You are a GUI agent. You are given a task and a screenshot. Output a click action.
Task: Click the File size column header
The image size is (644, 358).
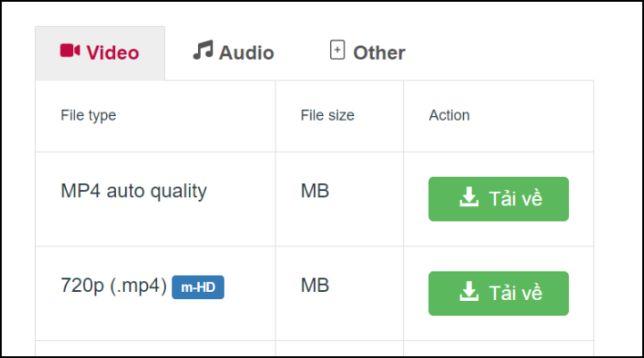(x=327, y=115)
